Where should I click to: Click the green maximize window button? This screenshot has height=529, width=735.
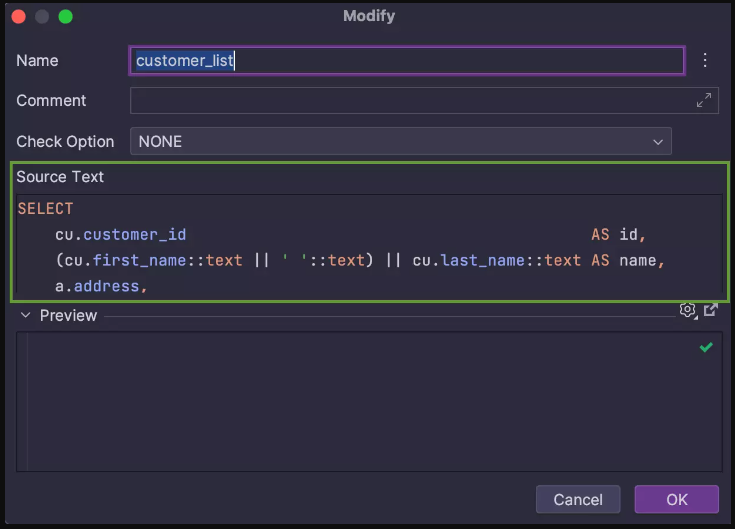pos(65,17)
